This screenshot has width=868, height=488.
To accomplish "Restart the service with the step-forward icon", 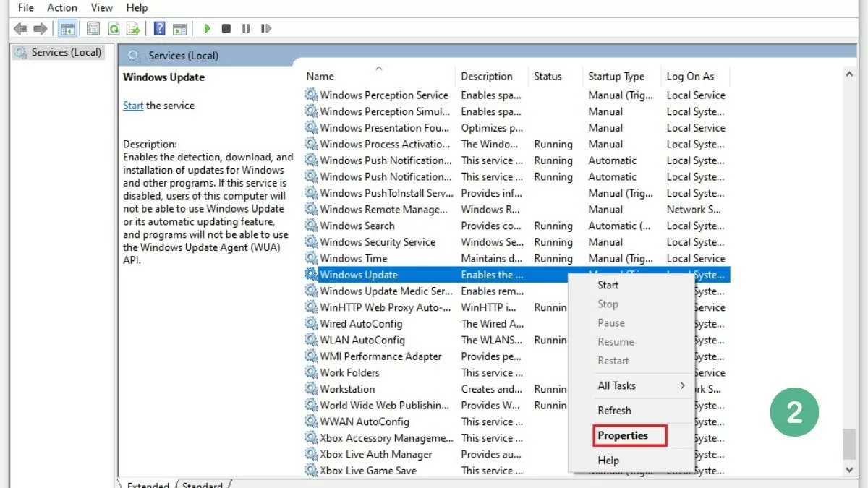I will [265, 28].
